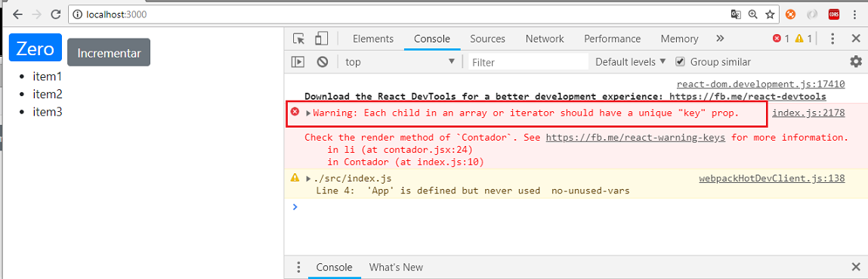The height and width of the screenshot is (279, 868).
Task: Close the bottom console drawer
Action: click(855, 267)
